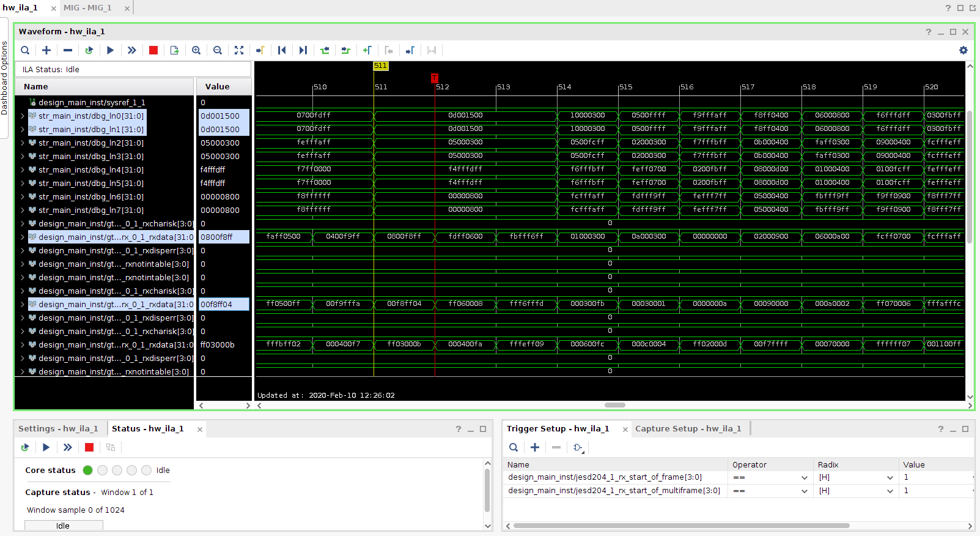Switch to the Capture Setup - hw_ila_1 tab
This screenshot has height=536, width=980.
click(688, 428)
